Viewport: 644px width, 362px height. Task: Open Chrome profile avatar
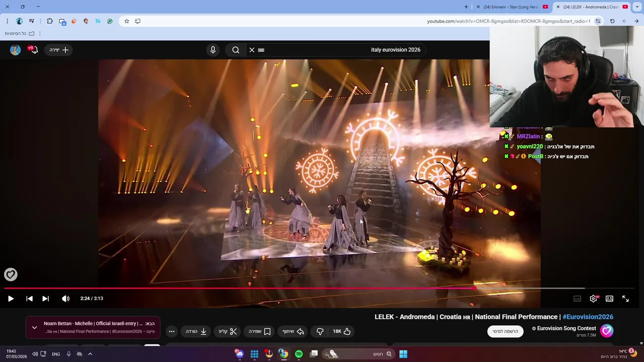19,21
